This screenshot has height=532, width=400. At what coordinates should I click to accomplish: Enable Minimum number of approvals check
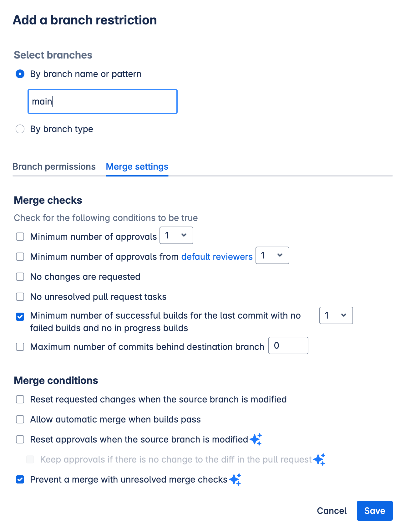[x=20, y=237]
